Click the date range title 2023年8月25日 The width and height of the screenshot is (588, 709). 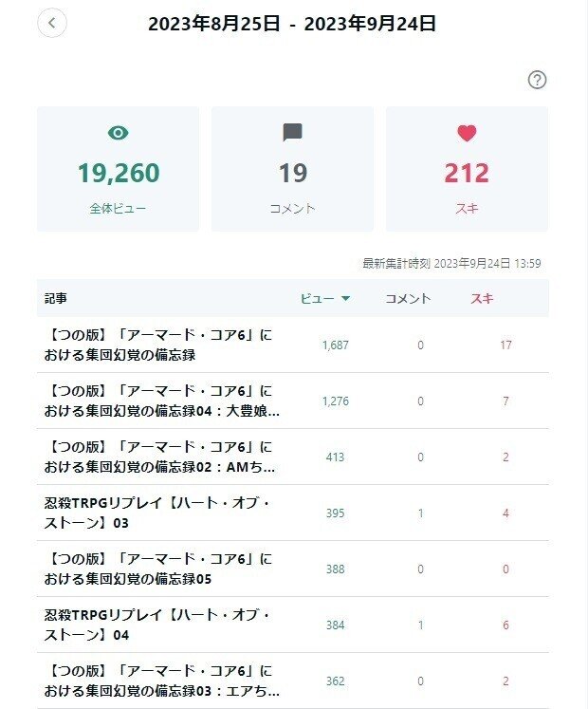click(214, 24)
